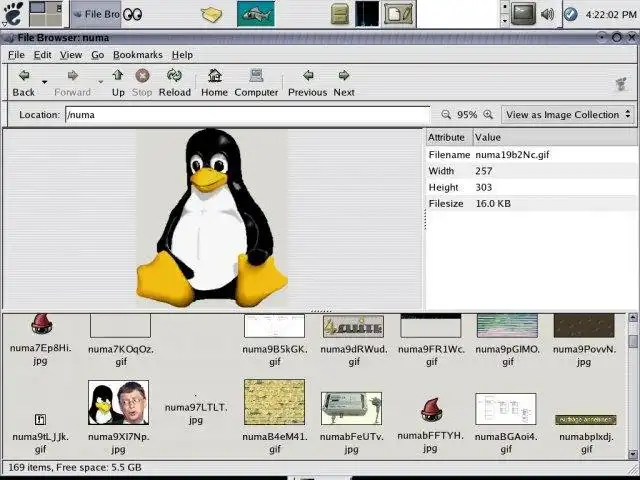Click the Location path field
Screen dimensions: 640x480
247,115
